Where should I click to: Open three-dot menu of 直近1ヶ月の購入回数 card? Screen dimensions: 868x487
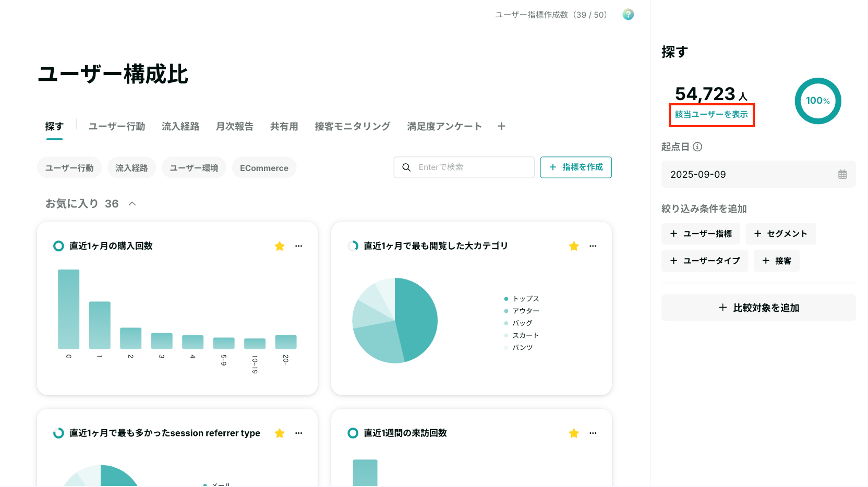(x=298, y=246)
